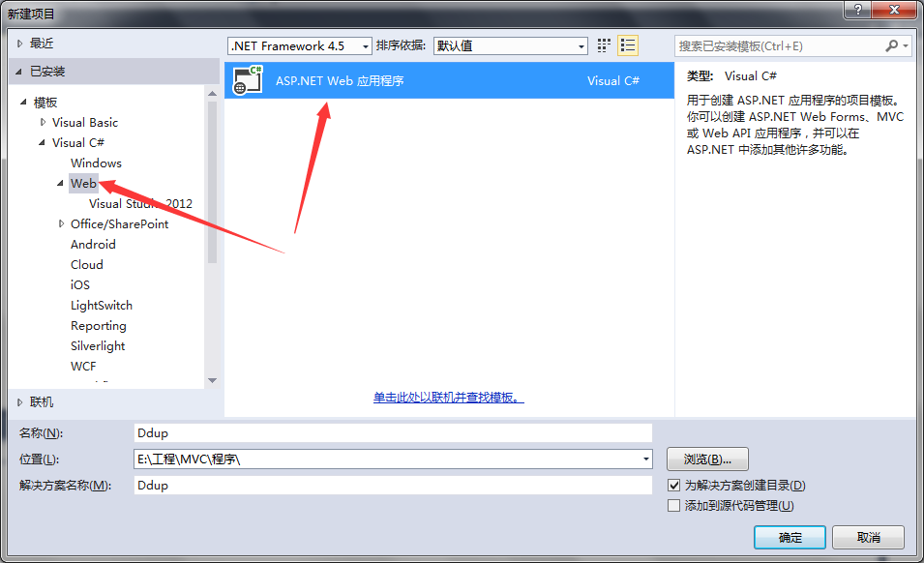924x563 pixels.
Task: Expand the Office/SharePoint node
Action: click(61, 223)
